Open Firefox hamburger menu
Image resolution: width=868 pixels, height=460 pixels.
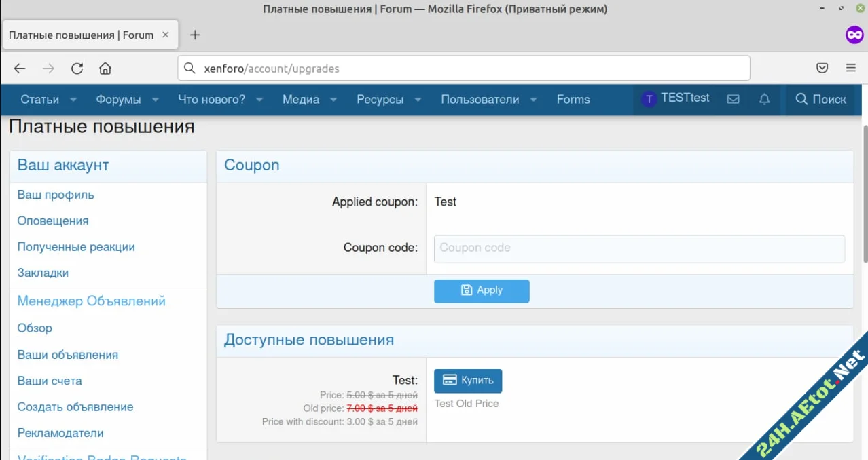coord(850,69)
